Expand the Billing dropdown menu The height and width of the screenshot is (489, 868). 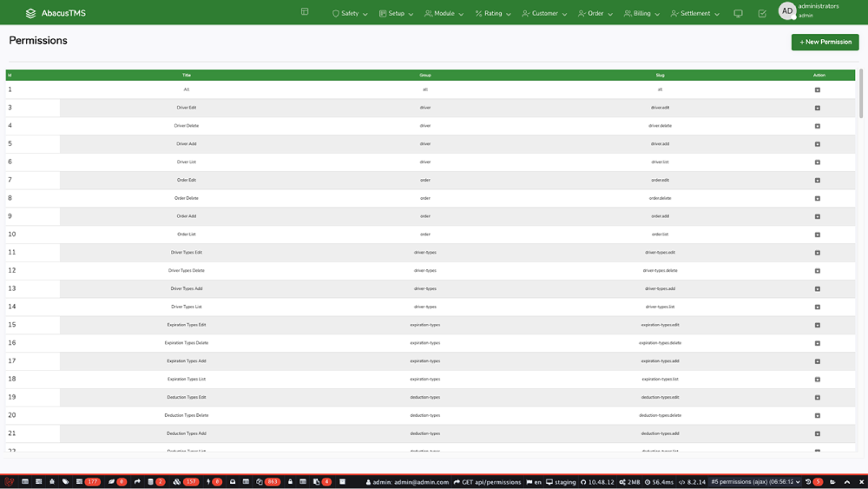click(641, 14)
